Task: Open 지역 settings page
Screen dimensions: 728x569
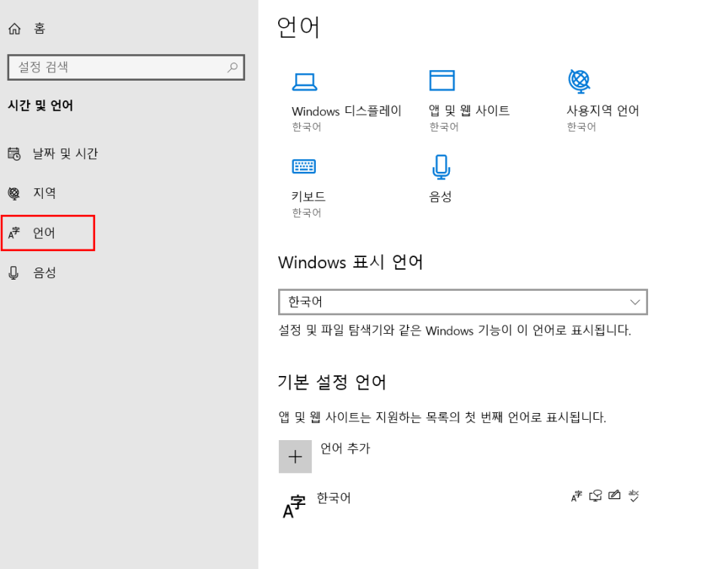Action: tap(32, 193)
